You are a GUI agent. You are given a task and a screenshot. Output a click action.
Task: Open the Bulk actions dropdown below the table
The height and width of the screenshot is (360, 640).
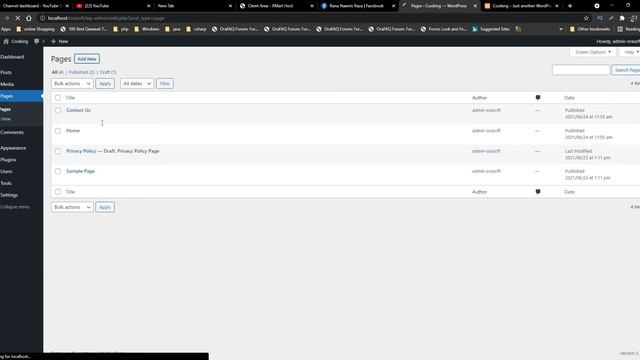coord(72,207)
